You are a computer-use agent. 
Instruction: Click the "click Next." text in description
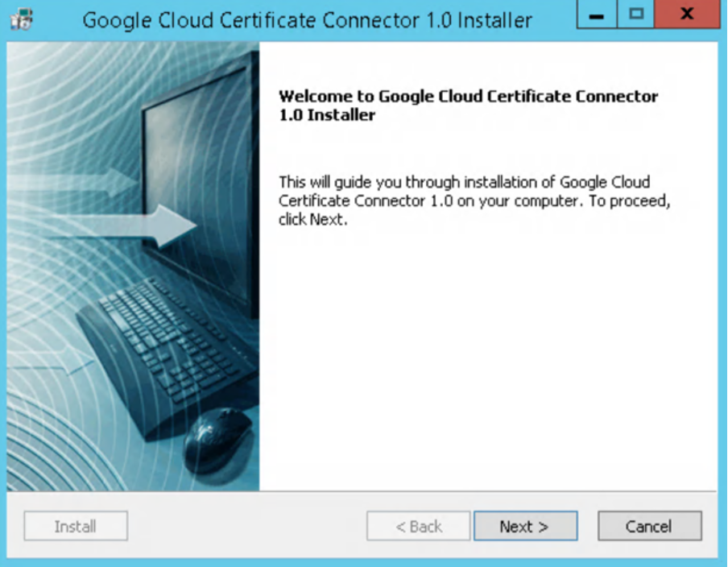(312, 220)
